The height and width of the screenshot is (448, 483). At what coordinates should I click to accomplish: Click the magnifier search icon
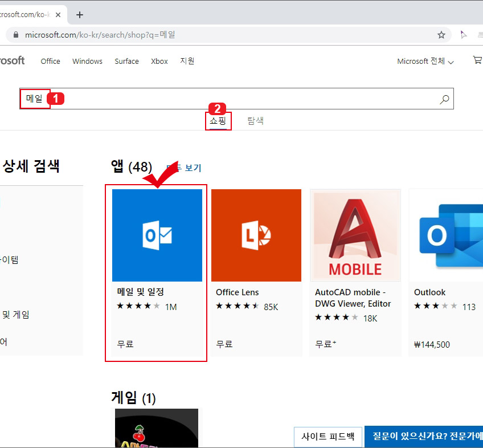(x=444, y=99)
